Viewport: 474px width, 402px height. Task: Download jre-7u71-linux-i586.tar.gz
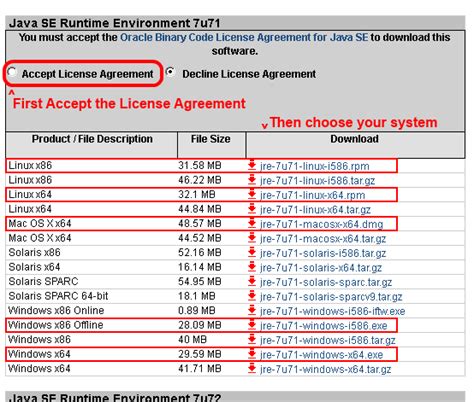317,181
